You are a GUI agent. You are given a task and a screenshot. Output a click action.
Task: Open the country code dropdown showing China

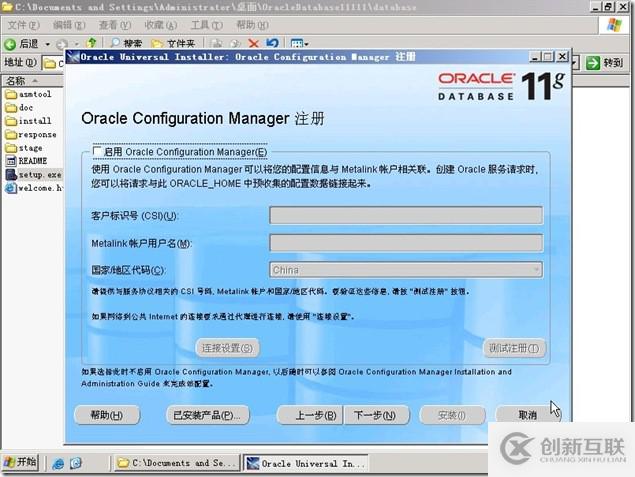pyautogui.click(x=406, y=270)
